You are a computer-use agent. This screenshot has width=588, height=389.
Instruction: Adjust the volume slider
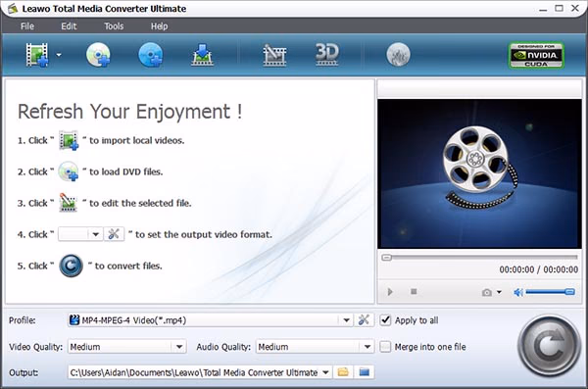550,292
